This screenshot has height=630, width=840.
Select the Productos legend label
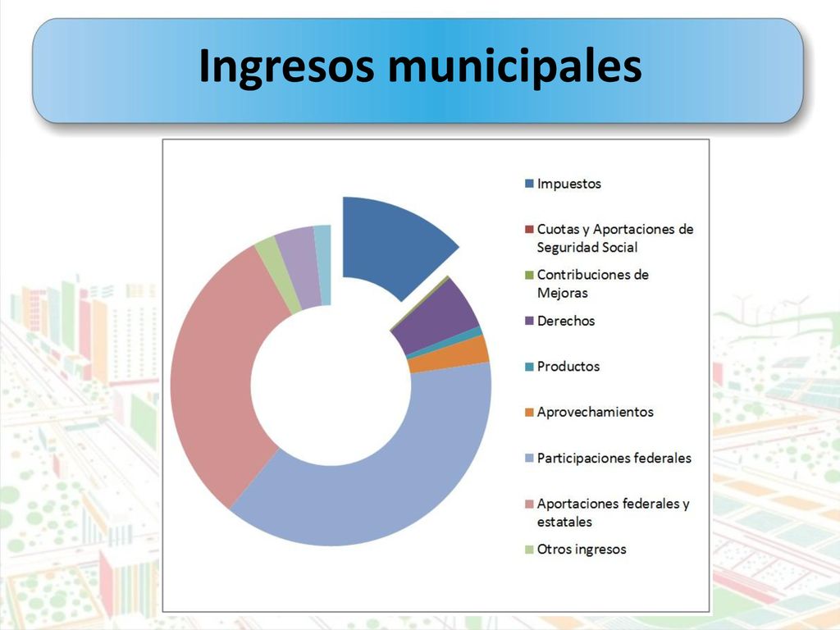pos(568,367)
